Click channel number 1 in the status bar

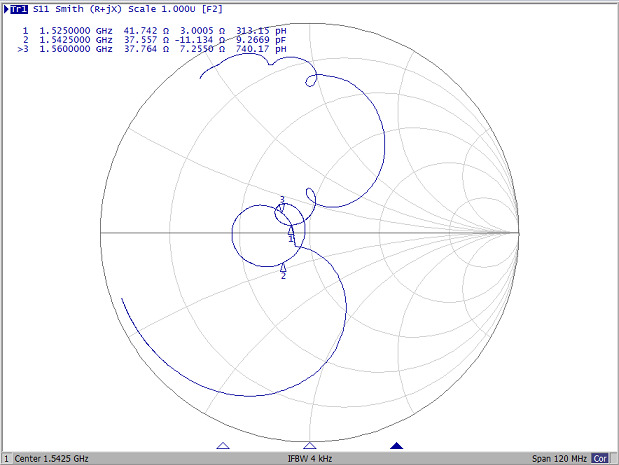(6, 458)
